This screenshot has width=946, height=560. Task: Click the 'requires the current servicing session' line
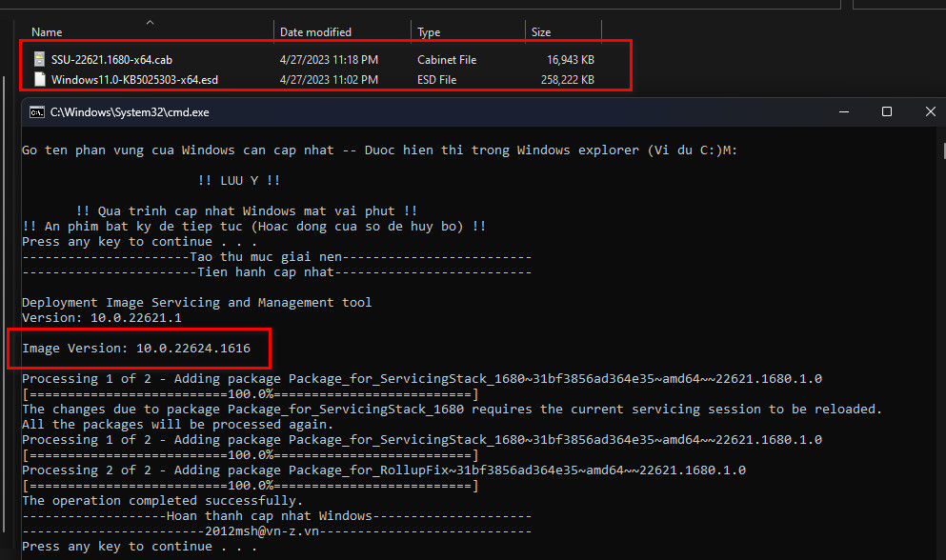point(452,410)
